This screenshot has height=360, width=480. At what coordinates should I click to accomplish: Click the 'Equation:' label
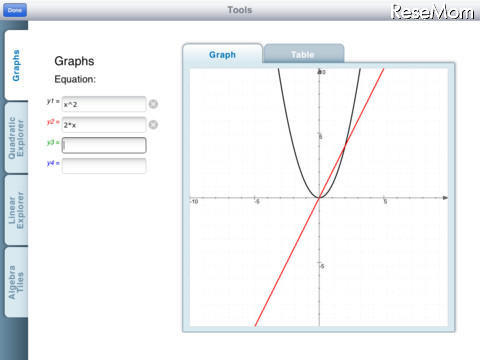tap(75, 79)
